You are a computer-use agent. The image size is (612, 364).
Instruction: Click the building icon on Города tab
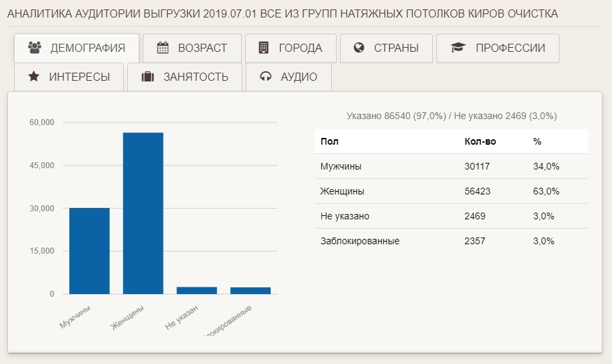point(263,48)
